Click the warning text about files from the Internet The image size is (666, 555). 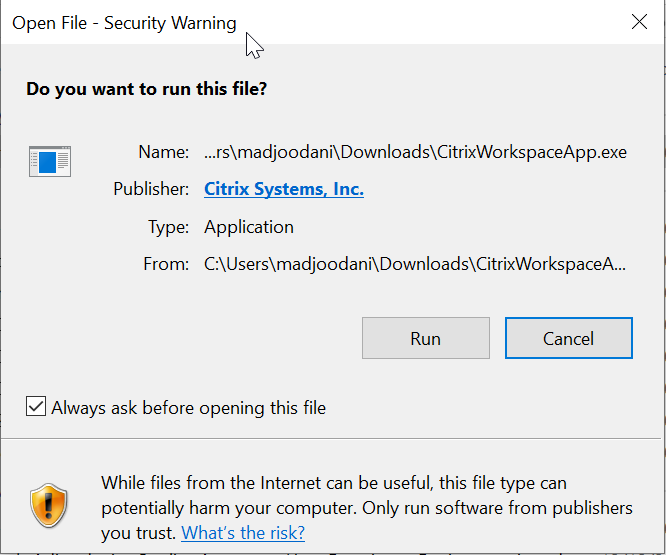tap(367, 508)
